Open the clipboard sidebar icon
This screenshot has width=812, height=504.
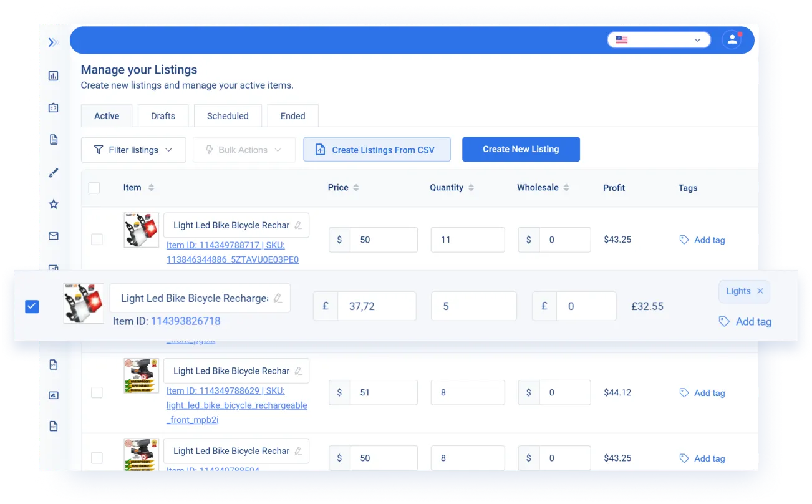click(53, 107)
